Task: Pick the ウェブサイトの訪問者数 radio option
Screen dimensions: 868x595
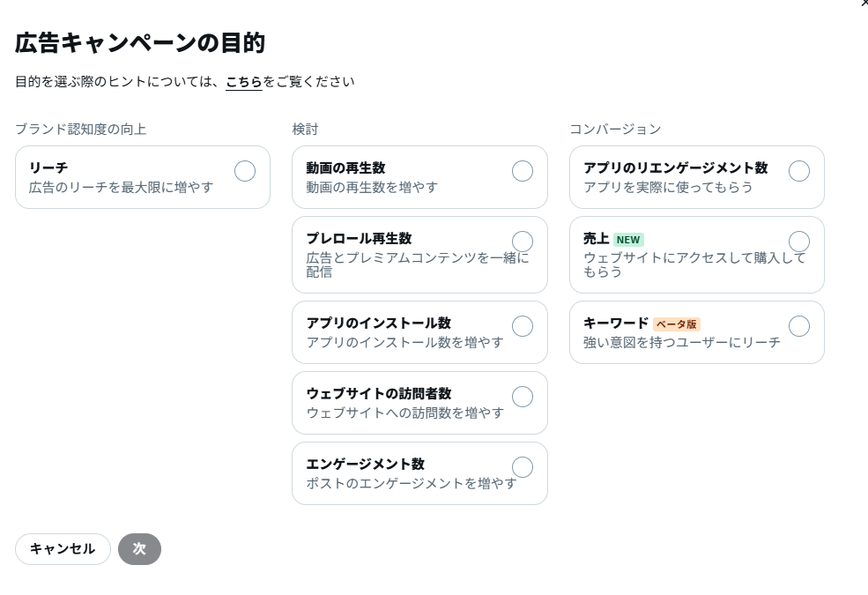Action: 522,397
